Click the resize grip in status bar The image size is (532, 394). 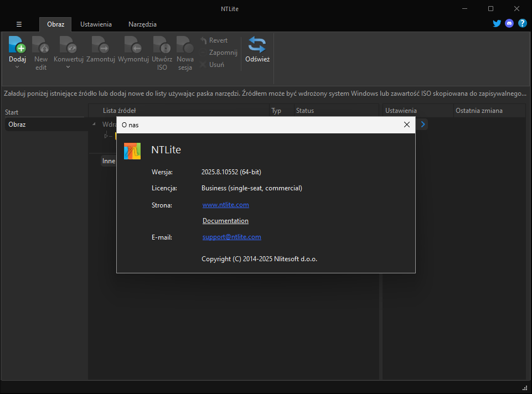point(525,388)
